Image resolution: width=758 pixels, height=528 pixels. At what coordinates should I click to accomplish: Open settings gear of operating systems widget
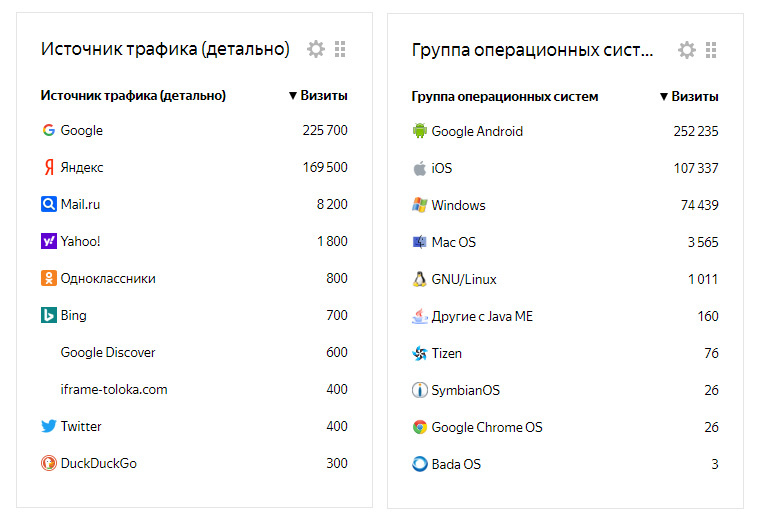click(687, 50)
